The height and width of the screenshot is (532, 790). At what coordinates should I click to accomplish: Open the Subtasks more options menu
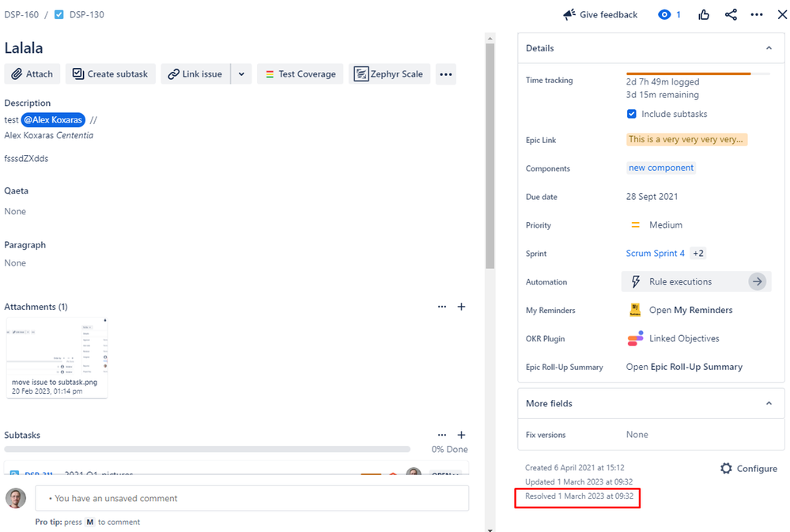442,435
